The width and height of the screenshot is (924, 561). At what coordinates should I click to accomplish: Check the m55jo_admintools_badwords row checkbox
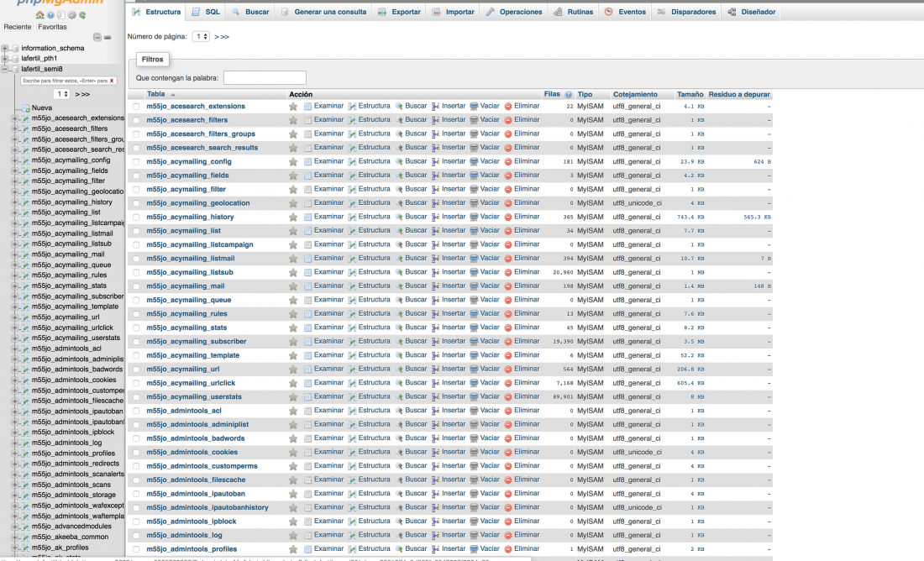(136, 438)
